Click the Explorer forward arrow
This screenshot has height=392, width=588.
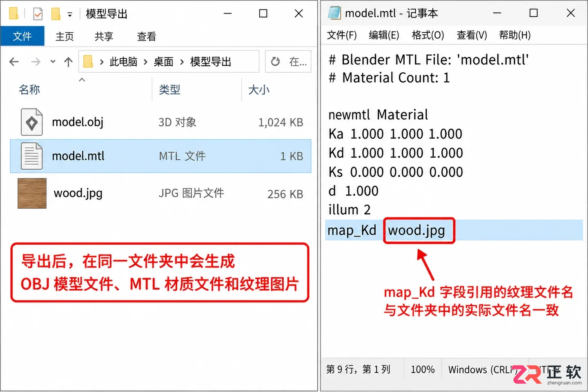(x=36, y=62)
